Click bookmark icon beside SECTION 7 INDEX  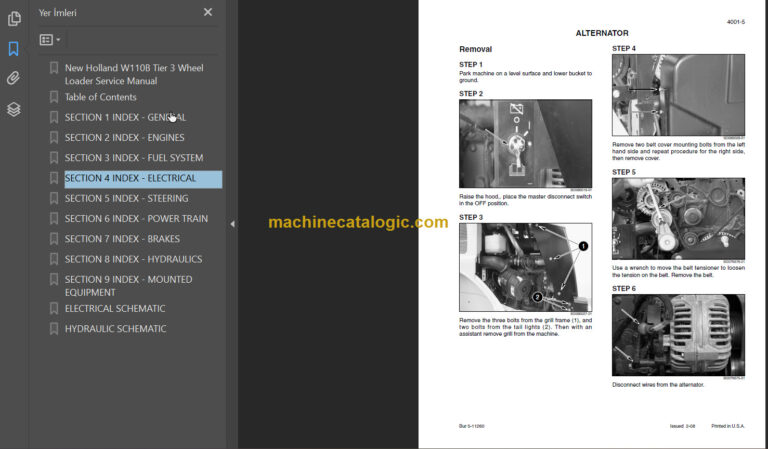(54, 239)
